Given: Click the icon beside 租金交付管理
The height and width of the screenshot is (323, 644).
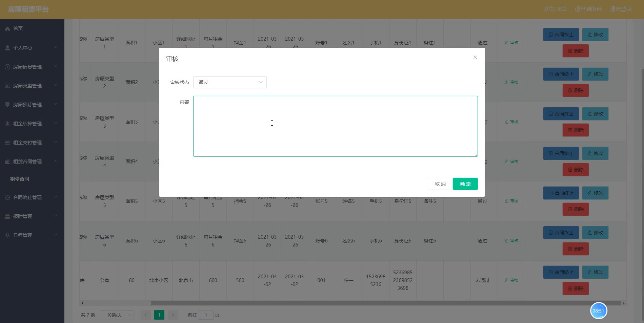Looking at the screenshot, I should tap(7, 143).
